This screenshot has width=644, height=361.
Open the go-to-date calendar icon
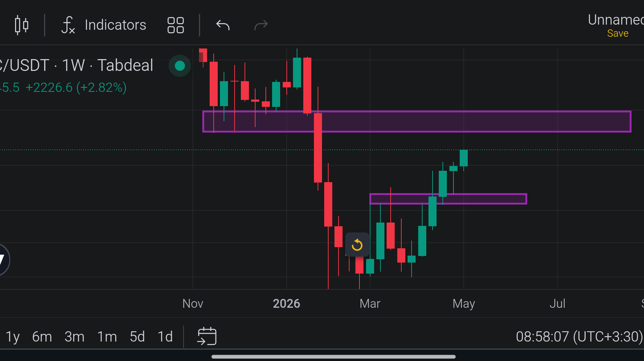tap(207, 336)
